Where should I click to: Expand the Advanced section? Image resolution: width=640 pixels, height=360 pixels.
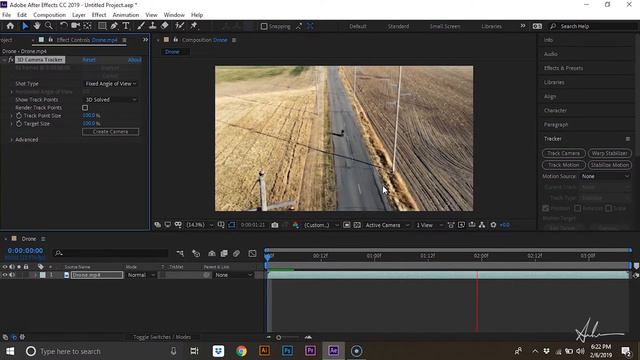point(11,140)
